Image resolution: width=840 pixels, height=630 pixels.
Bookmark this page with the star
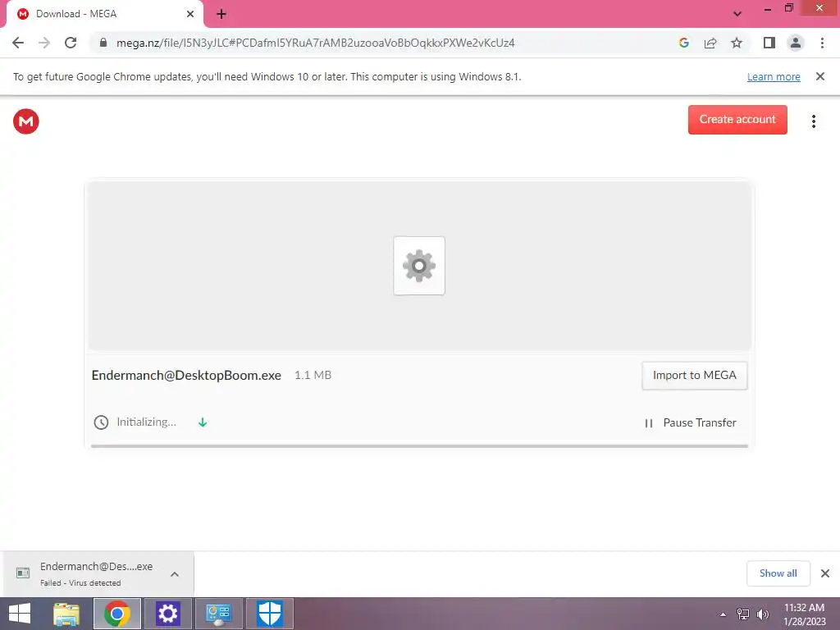(737, 43)
